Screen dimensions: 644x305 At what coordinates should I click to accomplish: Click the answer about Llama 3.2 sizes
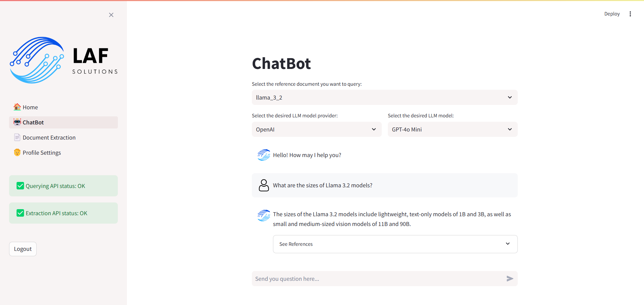click(x=392, y=219)
